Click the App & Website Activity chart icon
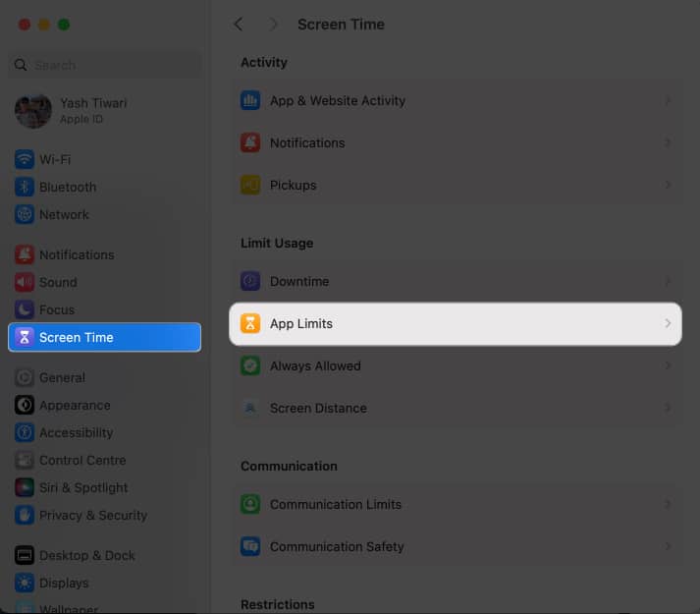This screenshot has height=614, width=700. (250, 100)
